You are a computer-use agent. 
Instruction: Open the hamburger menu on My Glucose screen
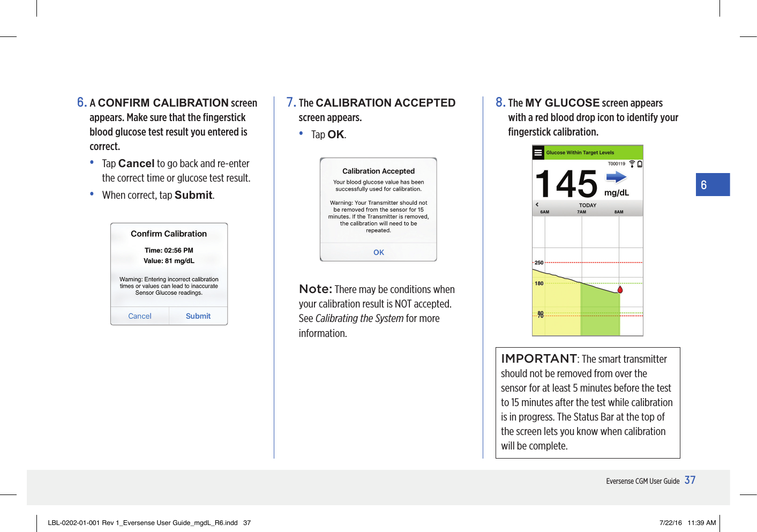pyautogui.click(x=538, y=153)
